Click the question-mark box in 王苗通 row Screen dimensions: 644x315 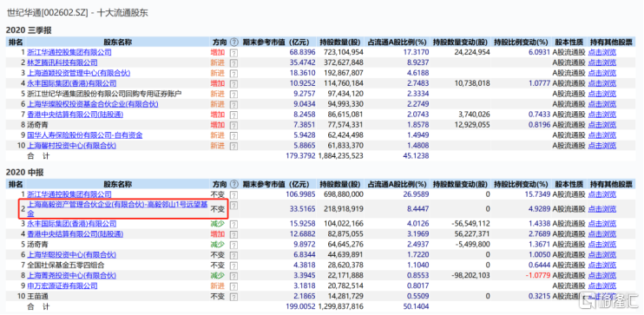click(233, 296)
